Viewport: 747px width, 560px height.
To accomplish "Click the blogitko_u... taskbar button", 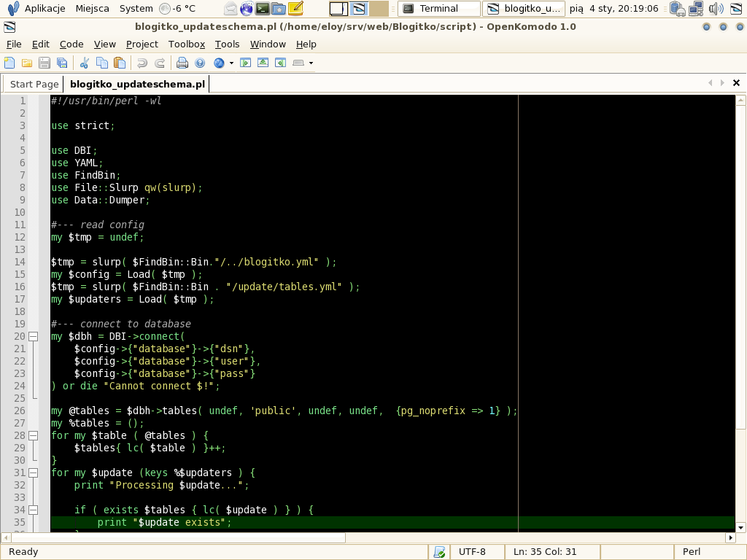I will (524, 9).
